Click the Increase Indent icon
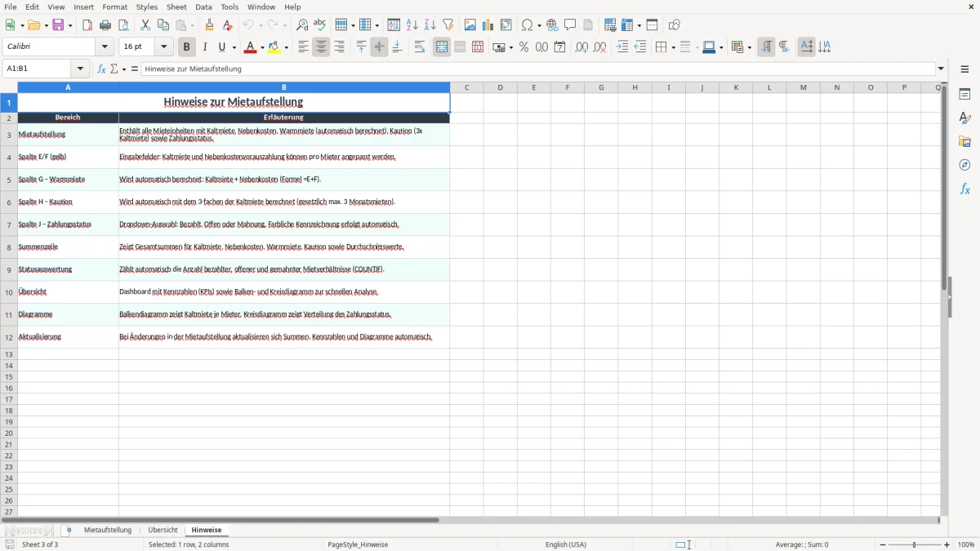This screenshot has height=551, width=980. click(622, 47)
